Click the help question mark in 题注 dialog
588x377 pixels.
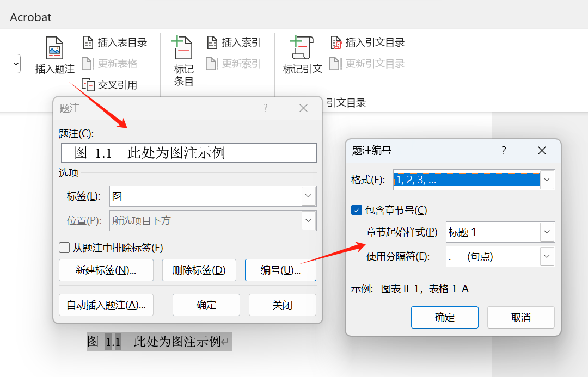coord(266,108)
